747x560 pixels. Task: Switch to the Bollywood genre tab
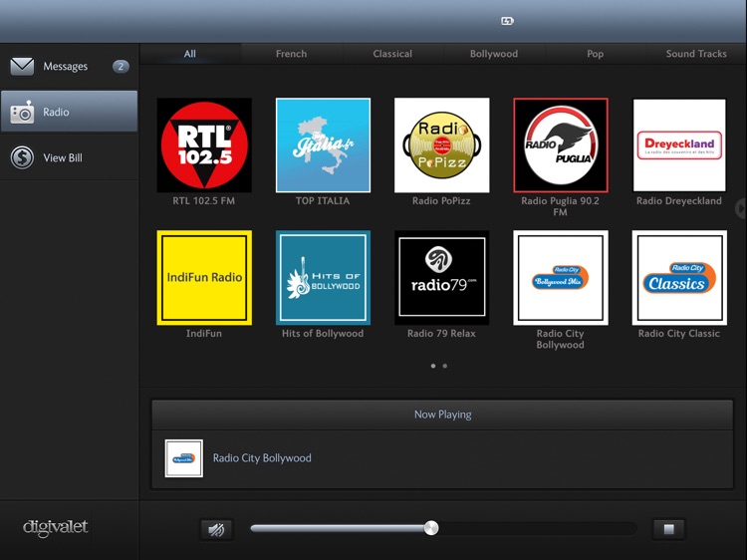(494, 54)
